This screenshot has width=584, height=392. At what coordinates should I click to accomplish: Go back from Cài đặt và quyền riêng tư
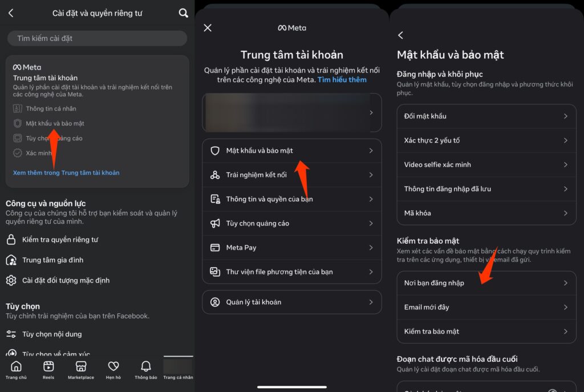pyautogui.click(x=11, y=13)
